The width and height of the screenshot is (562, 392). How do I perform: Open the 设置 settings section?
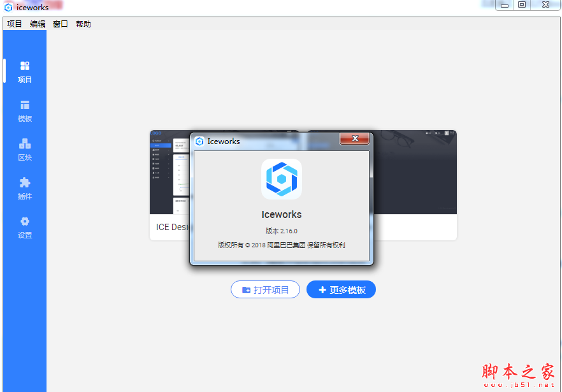[x=25, y=228]
